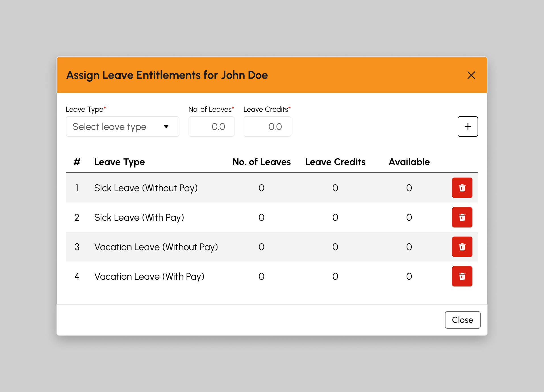Focus the No. of Leaves input field
The height and width of the screenshot is (392, 544).
[x=212, y=127]
